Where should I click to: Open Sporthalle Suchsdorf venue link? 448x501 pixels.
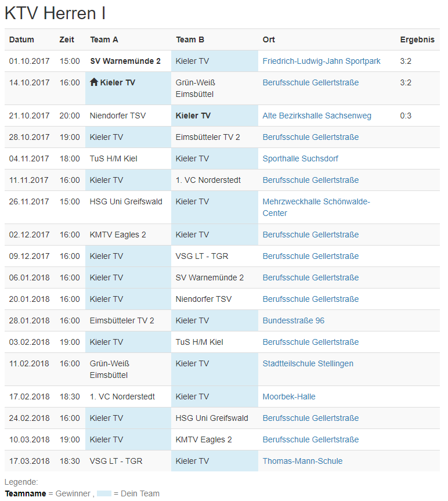300,158
